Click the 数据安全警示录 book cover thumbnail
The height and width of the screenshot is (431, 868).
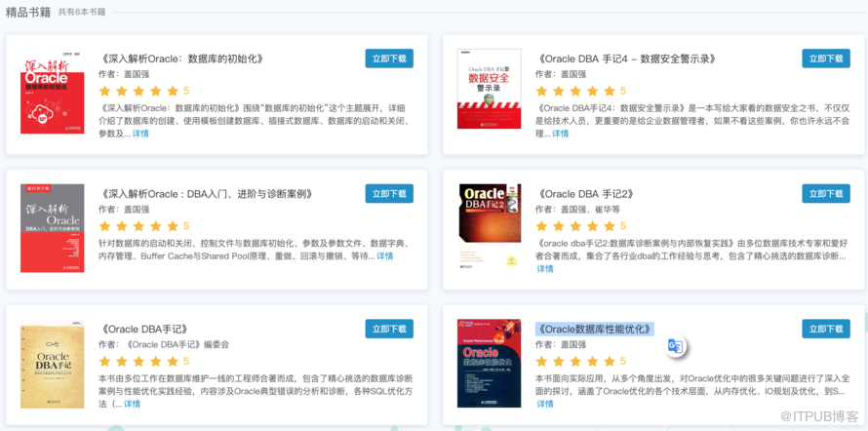[489, 89]
